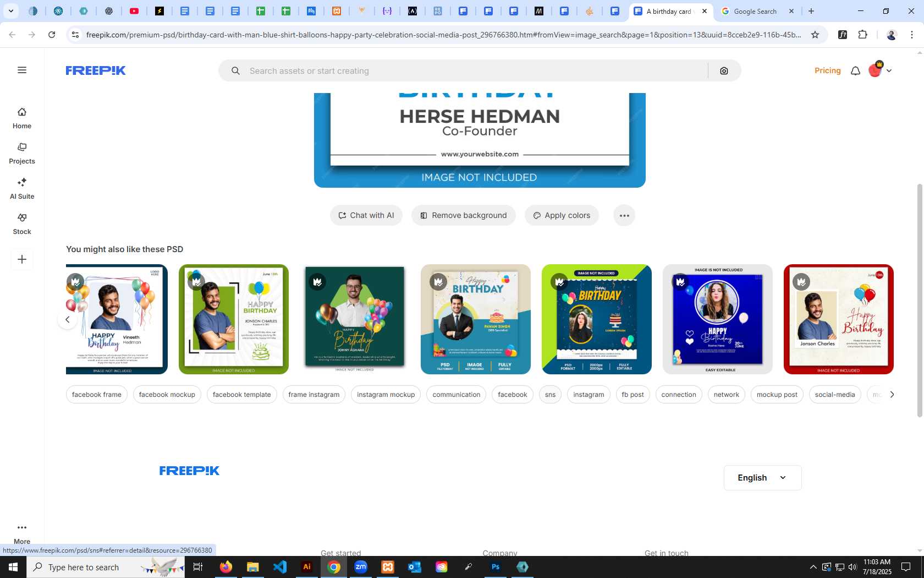Open the three-dot more actions button
The height and width of the screenshot is (578, 924).
[x=624, y=215]
